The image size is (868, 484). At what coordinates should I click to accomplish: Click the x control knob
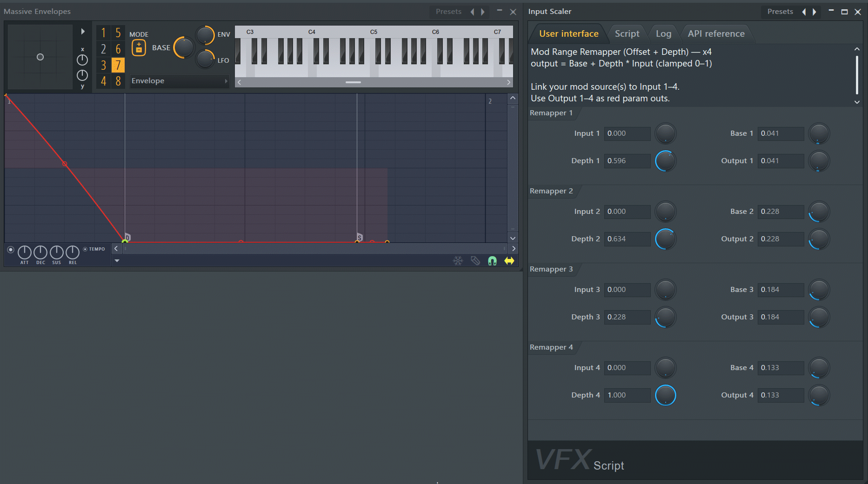[x=82, y=60]
